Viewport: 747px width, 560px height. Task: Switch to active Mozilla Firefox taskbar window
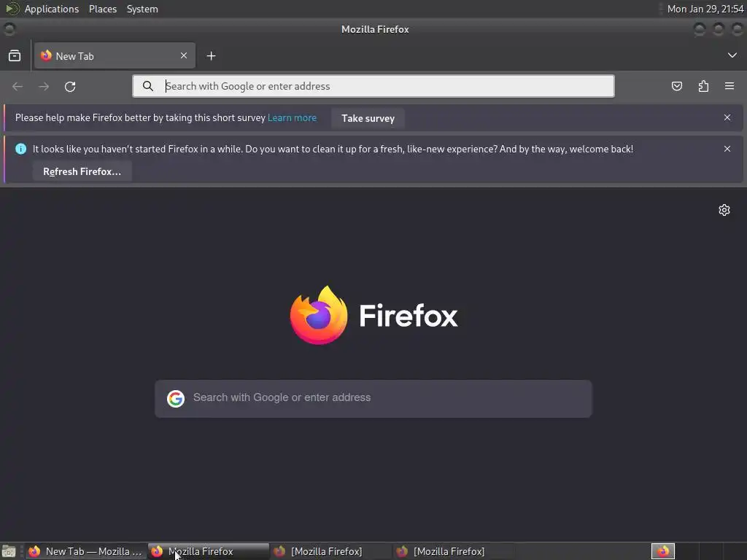point(209,551)
